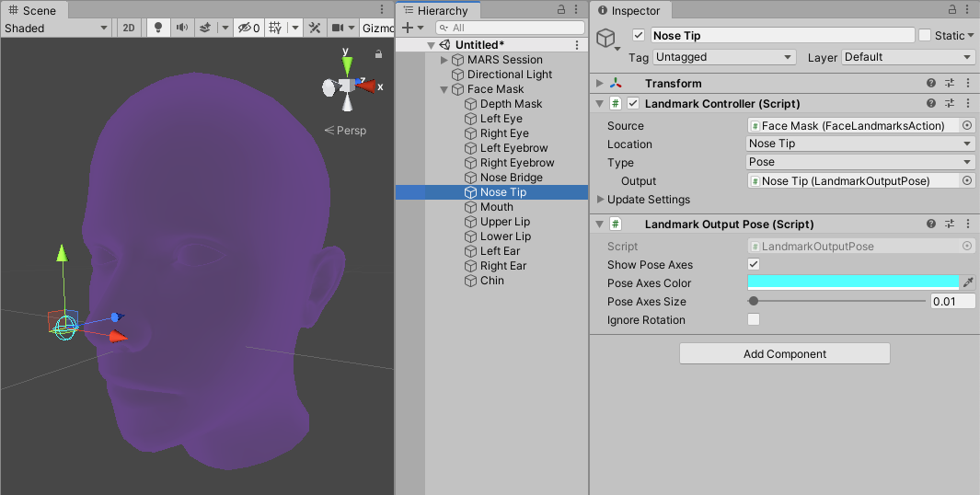The width and height of the screenshot is (980, 495).
Task: Lock the Inspector panel with padlock icon
Action: pos(949,9)
